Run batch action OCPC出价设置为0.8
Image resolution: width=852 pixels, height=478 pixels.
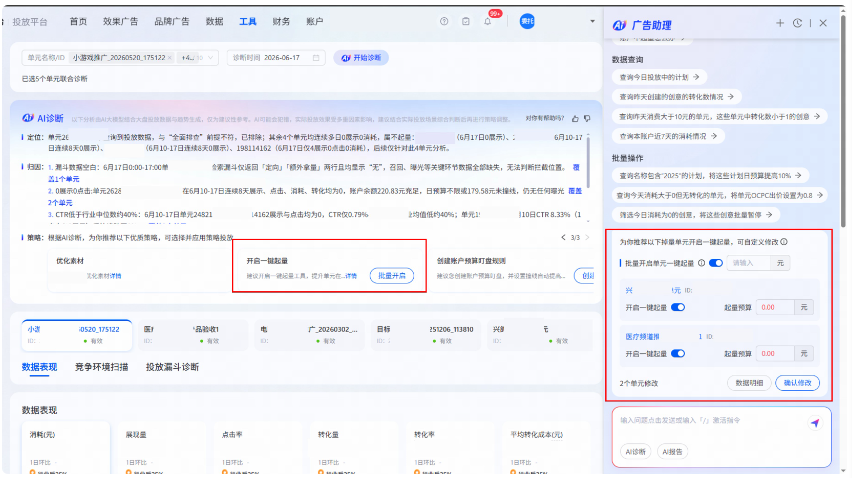(719, 195)
